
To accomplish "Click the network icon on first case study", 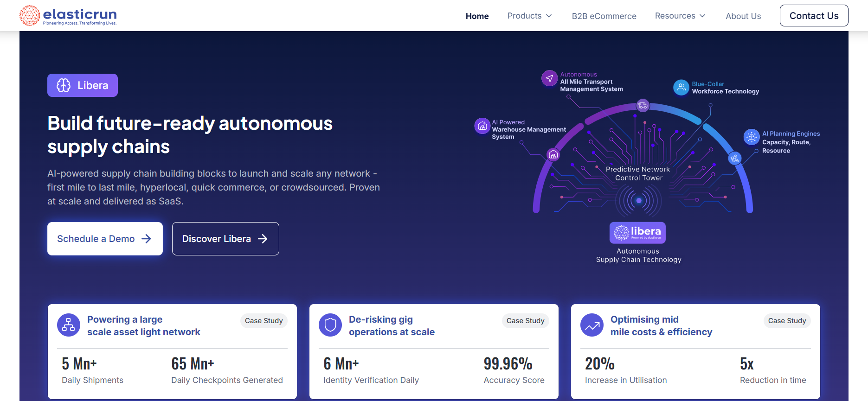I will (x=69, y=325).
